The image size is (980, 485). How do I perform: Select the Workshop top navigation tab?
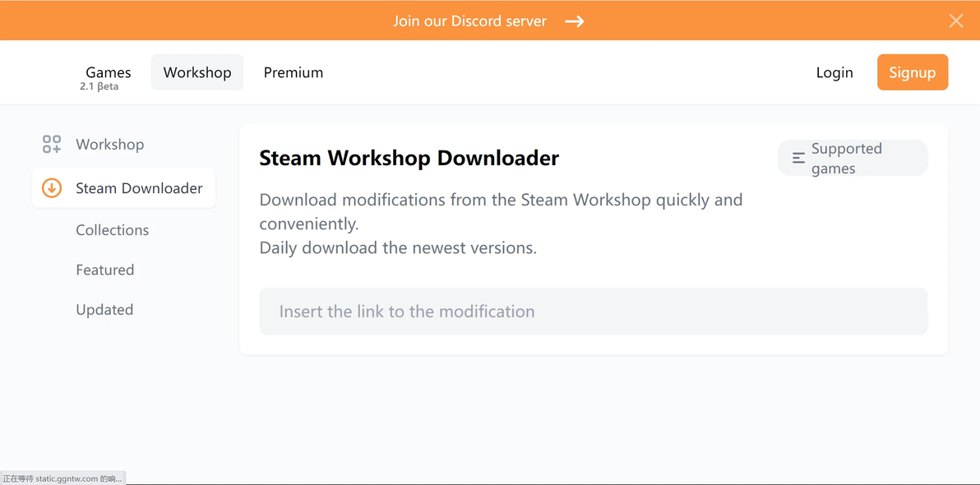[197, 72]
